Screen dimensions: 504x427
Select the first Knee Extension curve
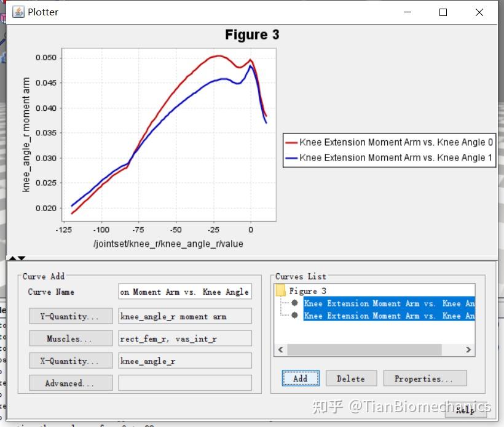point(389,303)
